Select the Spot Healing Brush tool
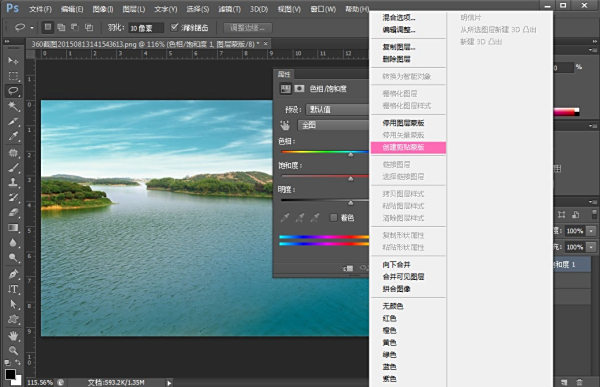Image resolution: width=600 pixels, height=387 pixels. [x=13, y=152]
